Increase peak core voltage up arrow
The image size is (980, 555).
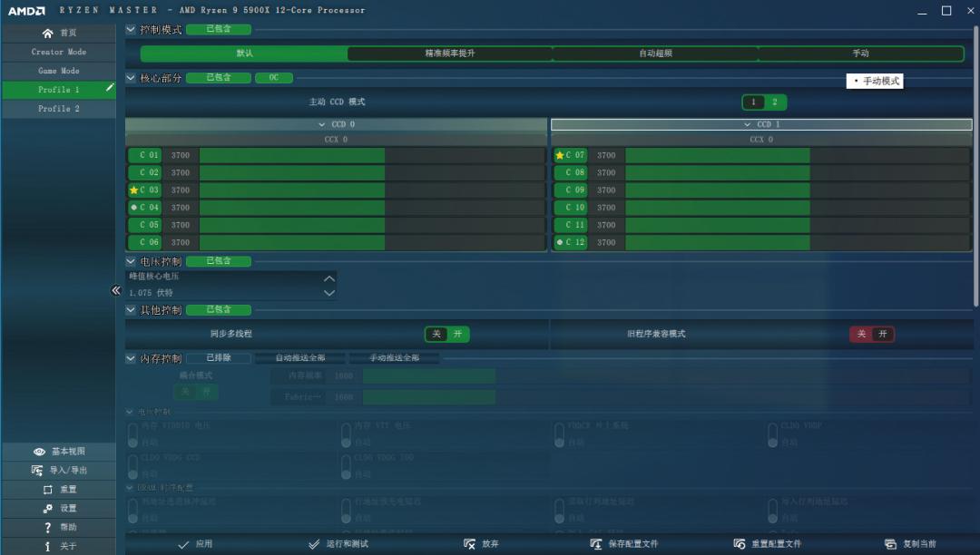tap(328, 278)
